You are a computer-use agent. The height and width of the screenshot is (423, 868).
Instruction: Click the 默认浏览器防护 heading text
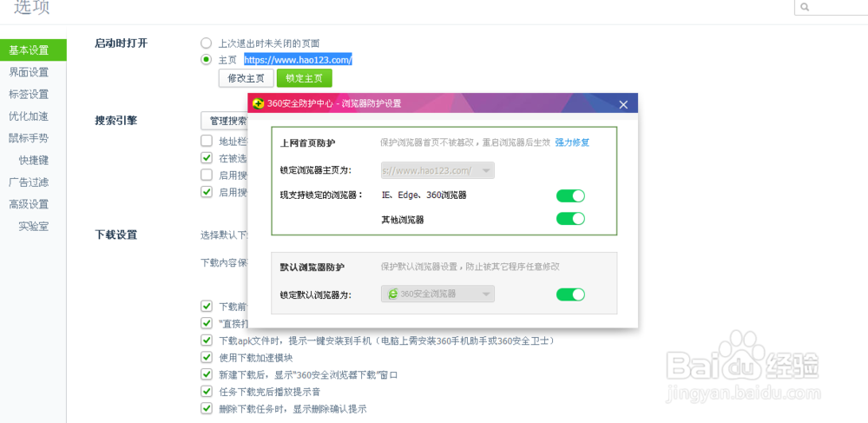[x=312, y=267]
